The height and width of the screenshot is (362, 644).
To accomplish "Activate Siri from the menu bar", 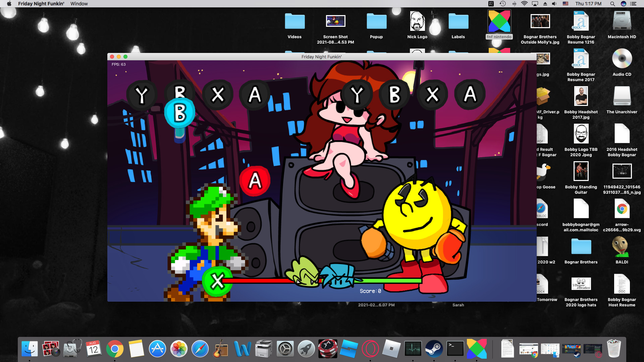I will point(624,4).
